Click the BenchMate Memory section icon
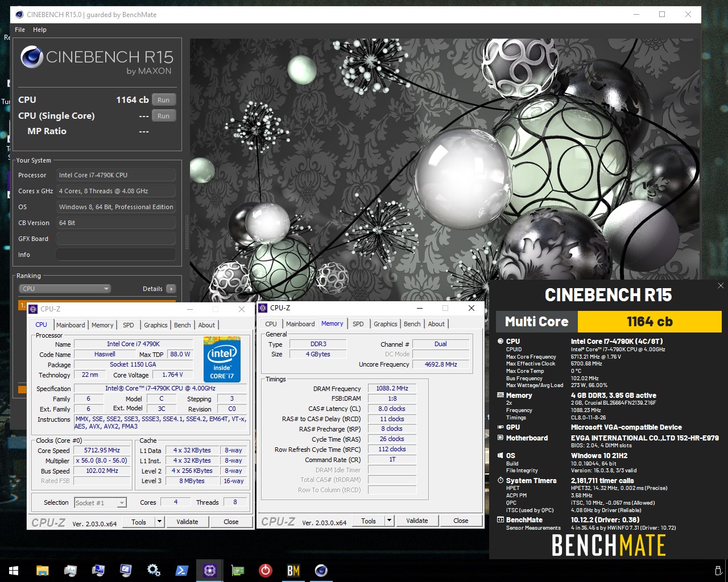The width and height of the screenshot is (728, 582). (500, 395)
